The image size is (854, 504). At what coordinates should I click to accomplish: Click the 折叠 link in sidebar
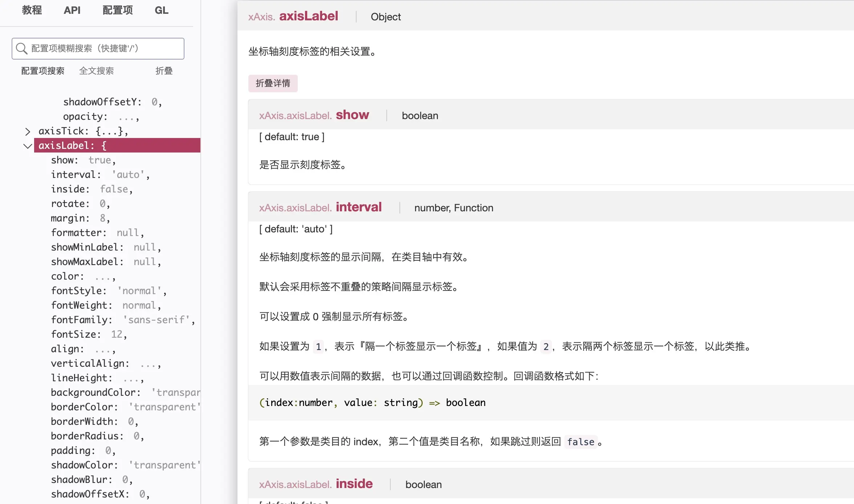(x=164, y=71)
